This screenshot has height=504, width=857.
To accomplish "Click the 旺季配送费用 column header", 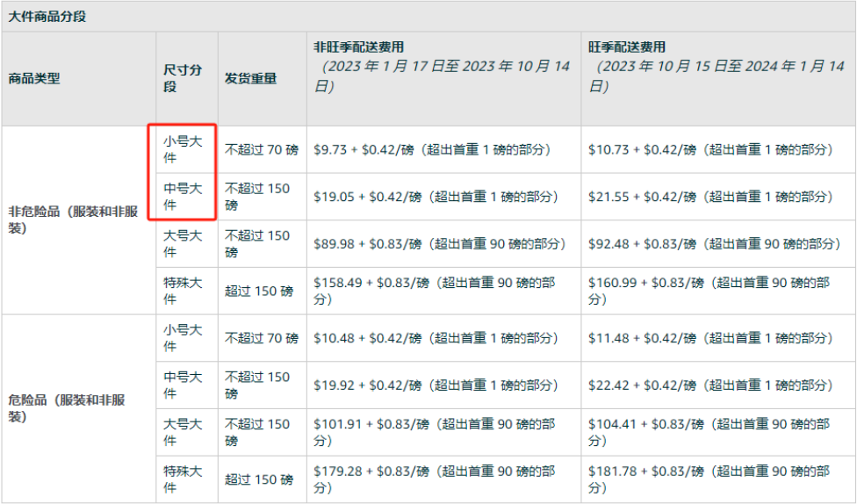I will pos(626,47).
